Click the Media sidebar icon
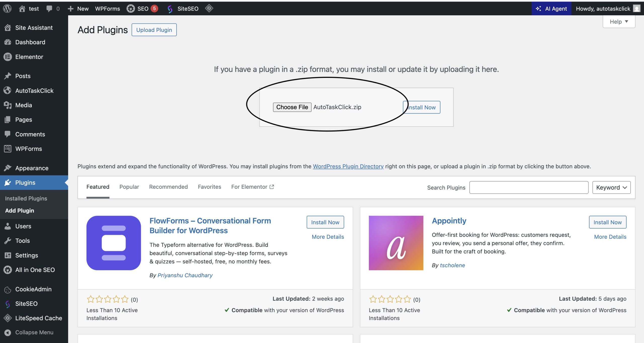The height and width of the screenshot is (343, 644). click(8, 105)
